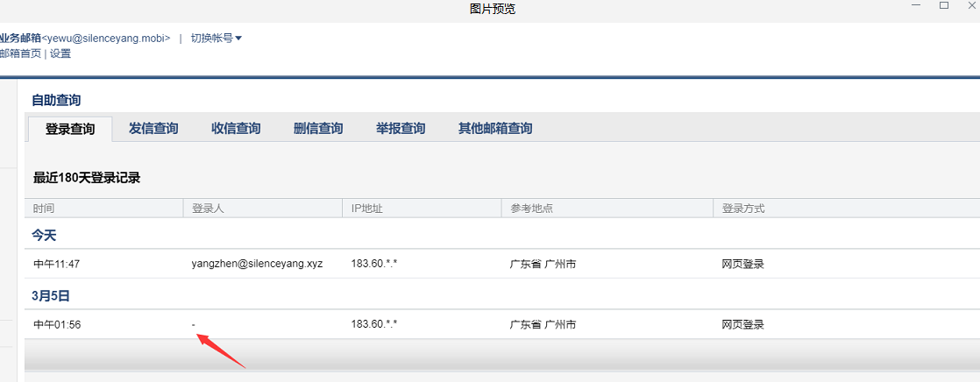Click the 登录方式 column header
The image size is (980, 382).
point(743,209)
